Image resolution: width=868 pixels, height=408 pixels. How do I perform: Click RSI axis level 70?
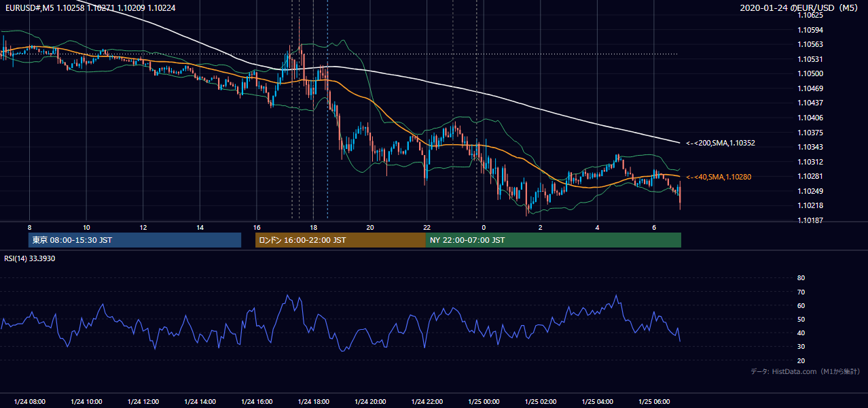801,292
